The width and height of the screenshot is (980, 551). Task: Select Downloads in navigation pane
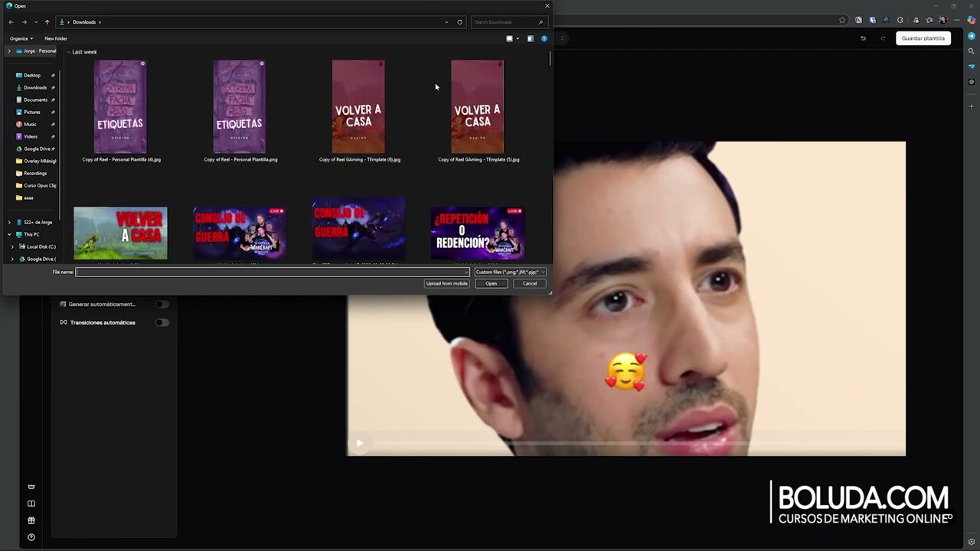point(35,87)
